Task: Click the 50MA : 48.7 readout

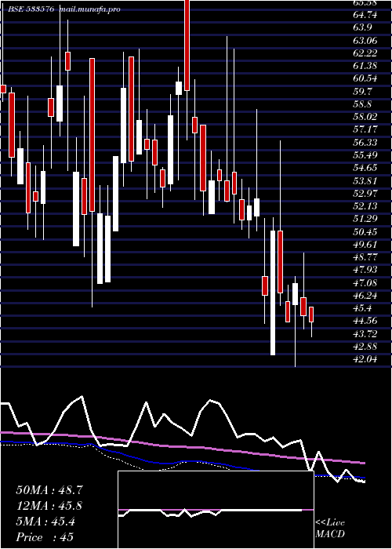Action: click(x=49, y=490)
